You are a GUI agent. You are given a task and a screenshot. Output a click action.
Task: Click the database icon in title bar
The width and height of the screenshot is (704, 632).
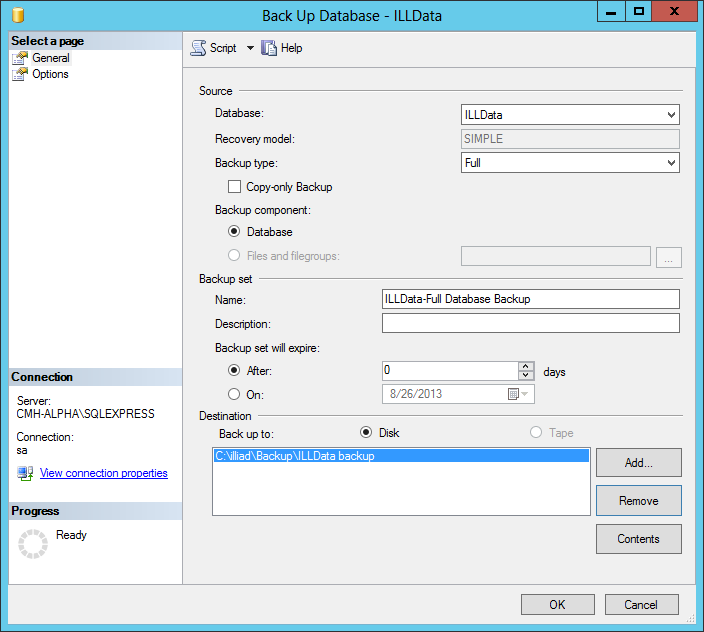coord(17,15)
